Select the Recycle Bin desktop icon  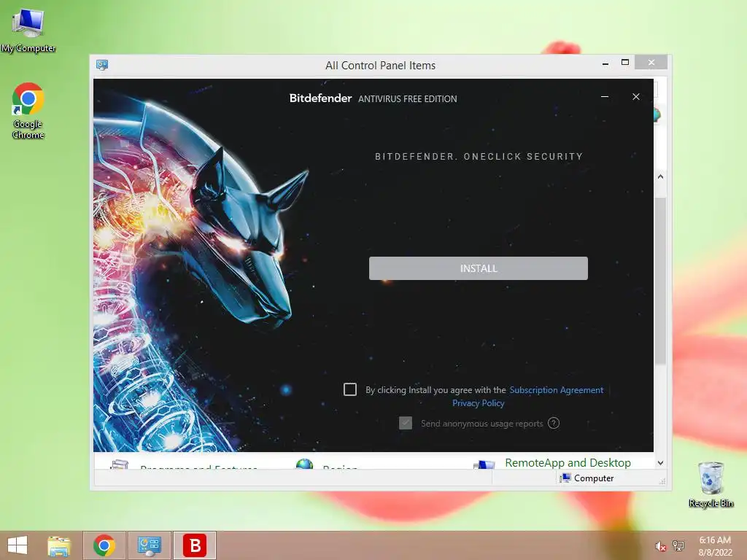coord(711,484)
